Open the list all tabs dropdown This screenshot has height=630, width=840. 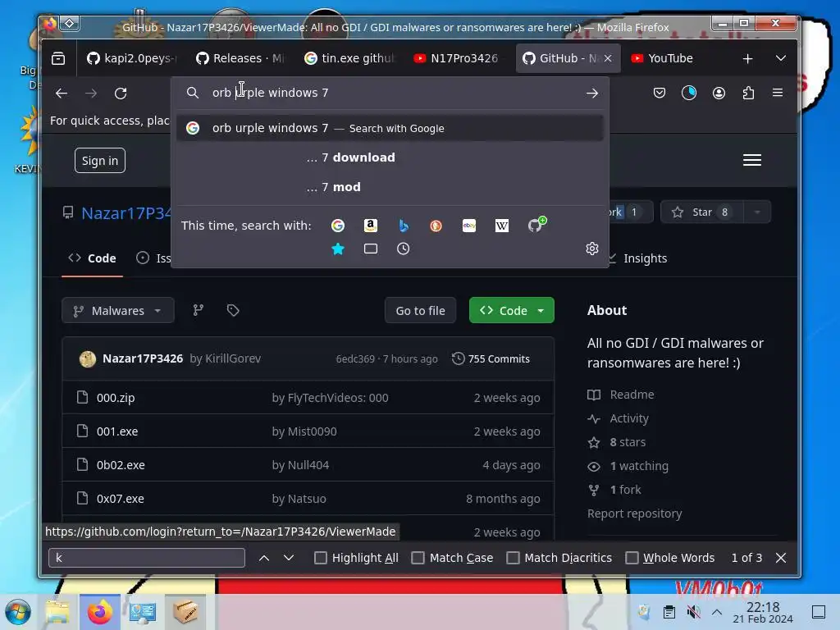pyautogui.click(x=781, y=58)
